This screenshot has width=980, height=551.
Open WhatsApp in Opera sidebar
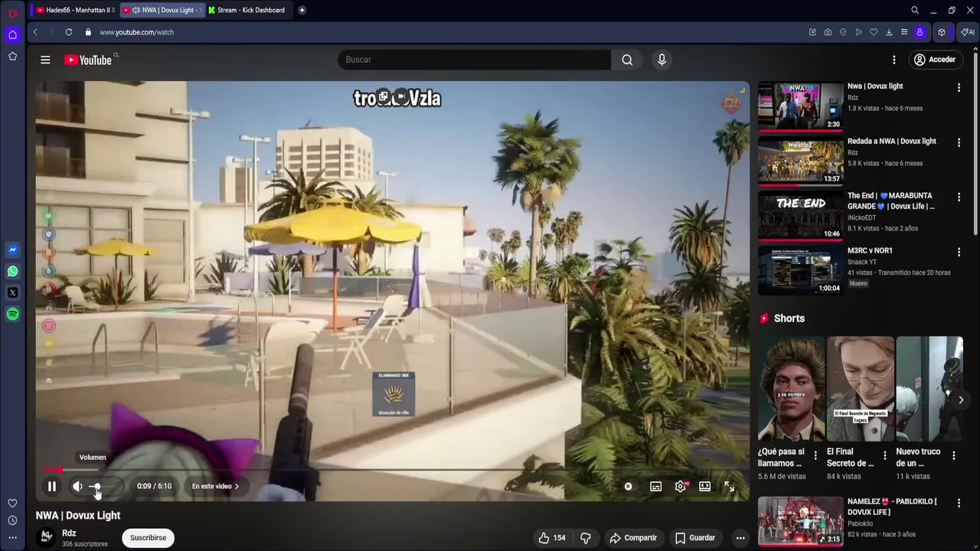pyautogui.click(x=12, y=271)
